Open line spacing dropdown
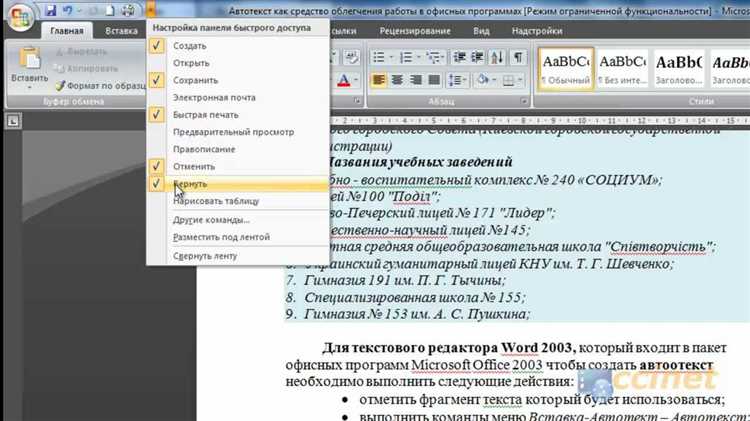Image resolution: width=750 pixels, height=421 pixels. pos(457,80)
